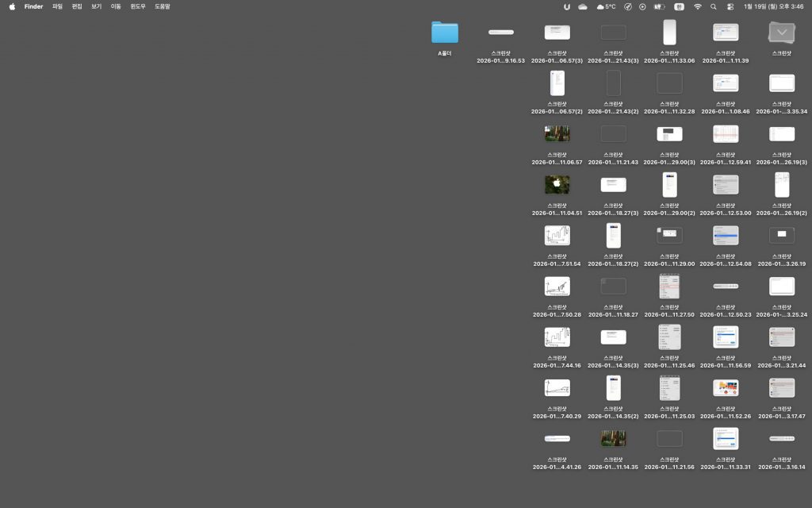Open the Control Center icon
This screenshot has width=812, height=508.
click(x=730, y=6)
